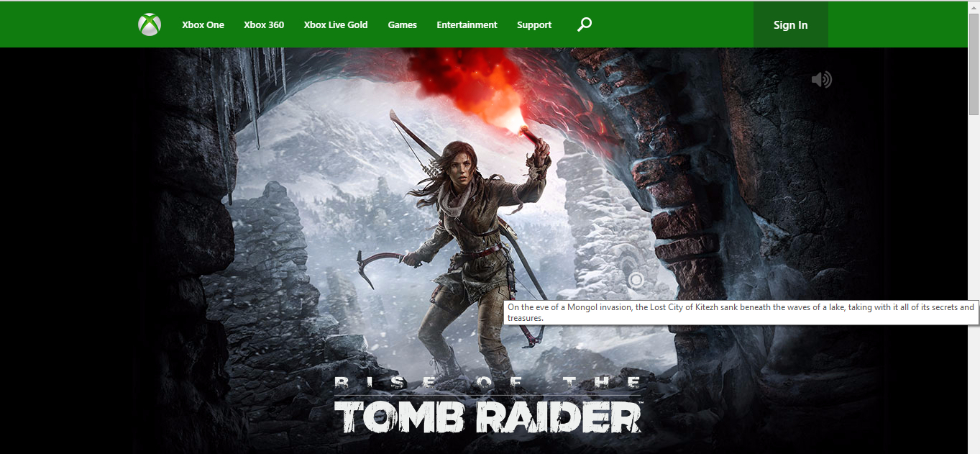980x454 pixels.
Task: Open the Xbox Live Gold menu
Action: point(336,24)
